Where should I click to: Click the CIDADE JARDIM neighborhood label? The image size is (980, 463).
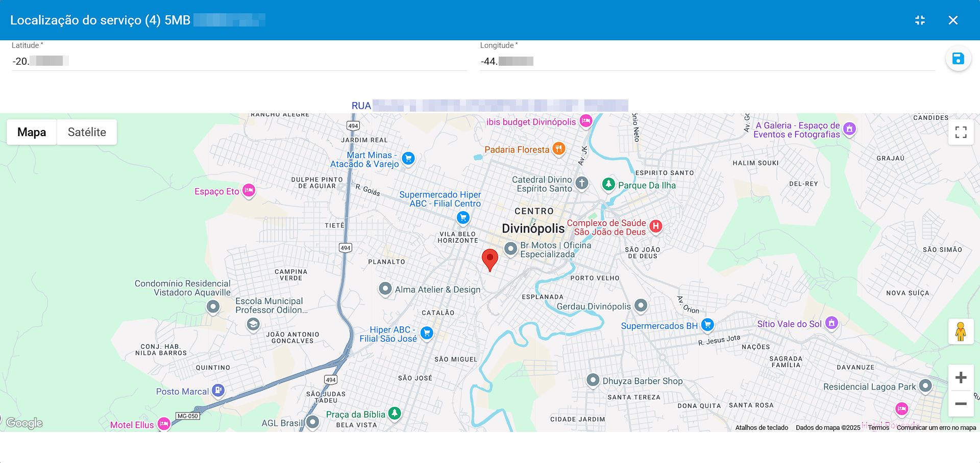click(x=577, y=420)
